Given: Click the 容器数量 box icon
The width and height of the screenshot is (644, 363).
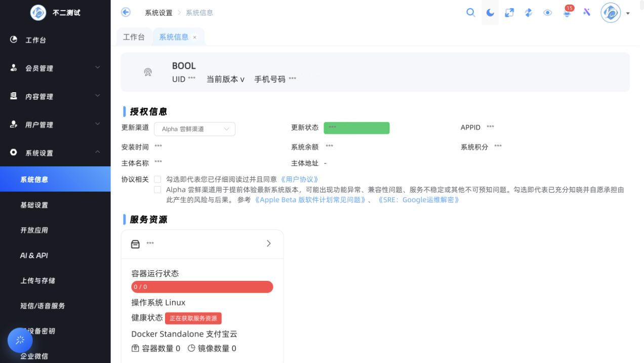Looking at the screenshot, I should pos(135,348).
